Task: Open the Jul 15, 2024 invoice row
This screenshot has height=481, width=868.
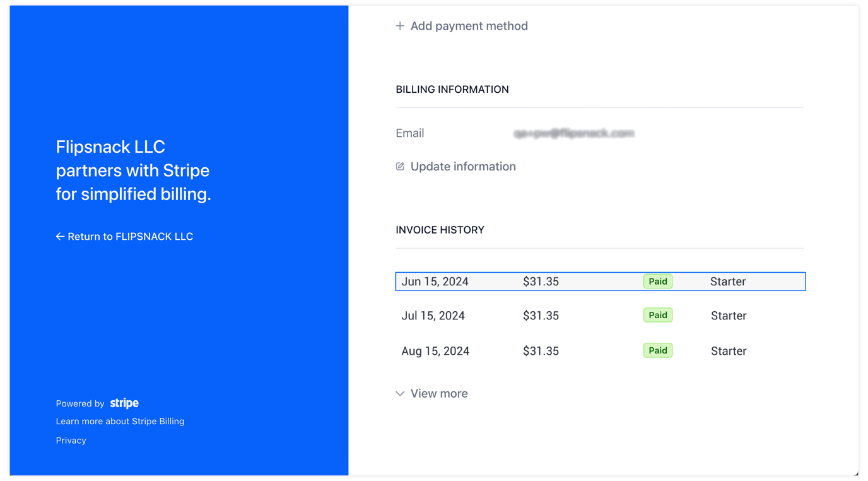Action: pyautogui.click(x=599, y=315)
